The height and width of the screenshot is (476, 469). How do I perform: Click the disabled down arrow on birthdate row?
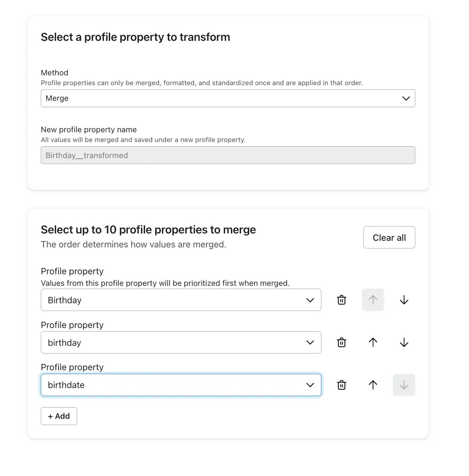404,385
